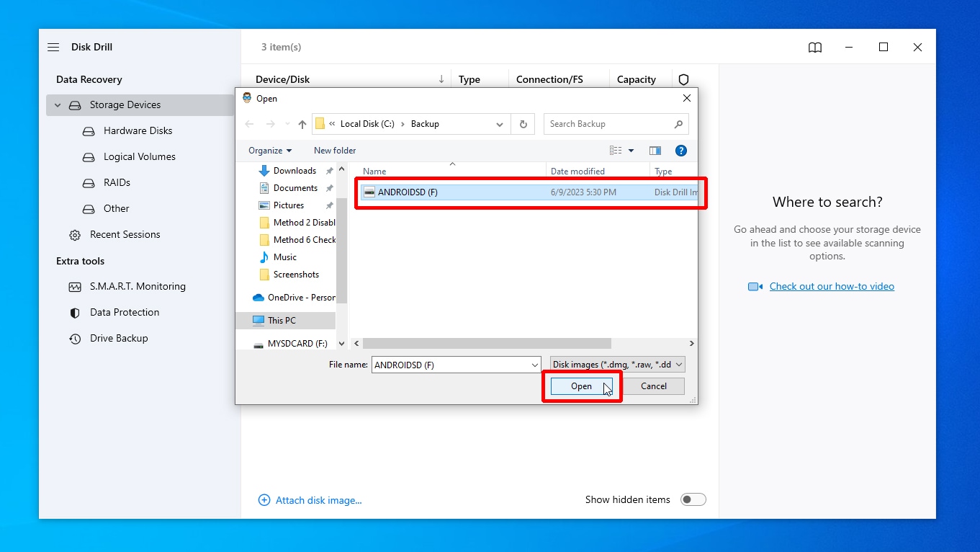Select Pictures in navigation pane
The image size is (980, 552).
pos(289,205)
